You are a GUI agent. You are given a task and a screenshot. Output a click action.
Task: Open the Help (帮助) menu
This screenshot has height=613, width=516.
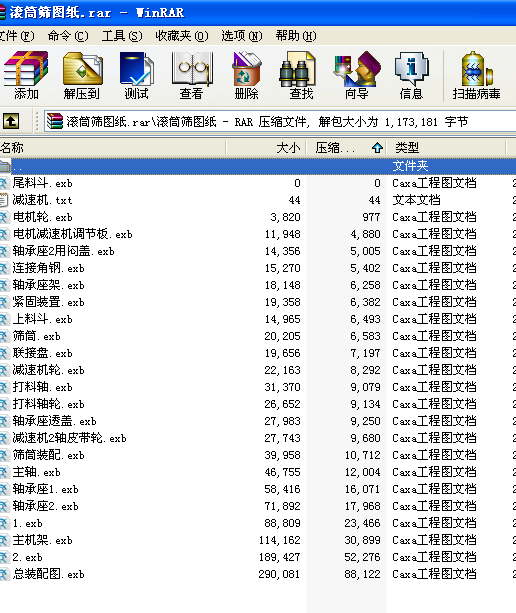click(296, 36)
